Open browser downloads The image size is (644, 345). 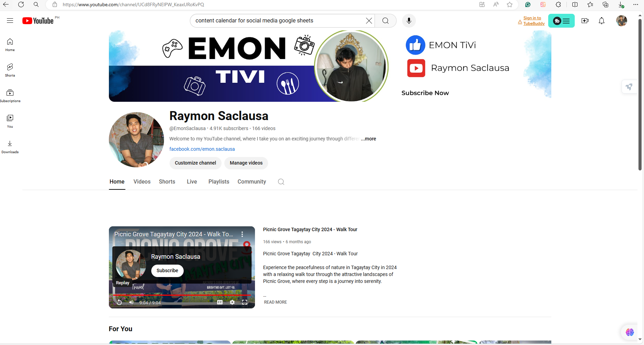pos(621,4)
